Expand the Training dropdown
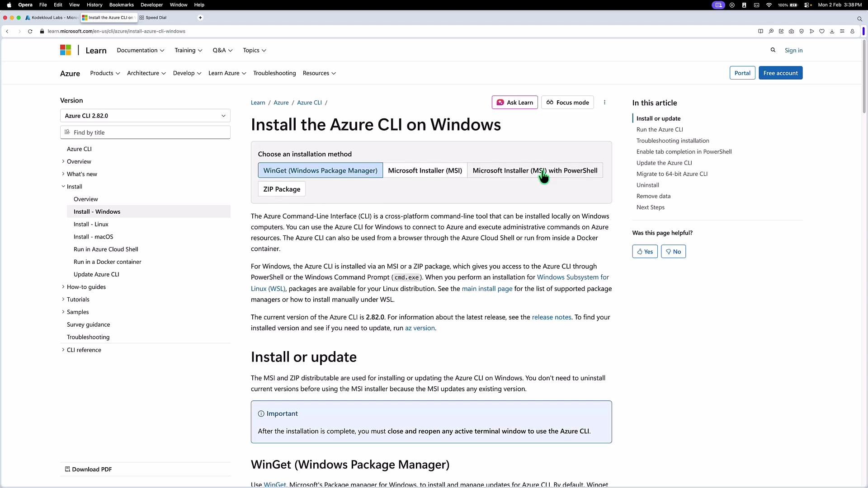This screenshot has width=868, height=488. pos(188,50)
